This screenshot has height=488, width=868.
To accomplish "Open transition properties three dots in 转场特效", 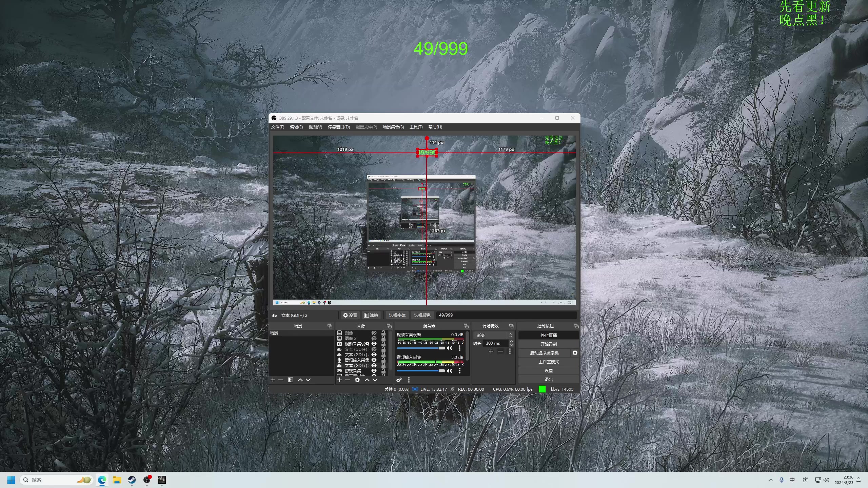I will 510,351.
